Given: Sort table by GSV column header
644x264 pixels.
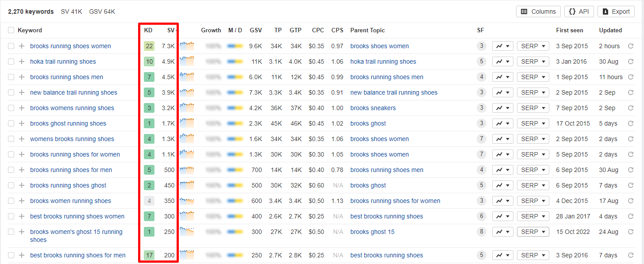Looking at the screenshot, I should [255, 30].
